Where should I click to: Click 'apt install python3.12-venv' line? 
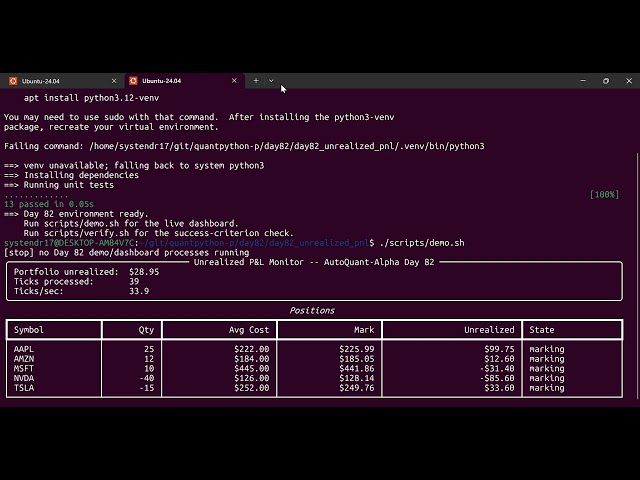91,98
